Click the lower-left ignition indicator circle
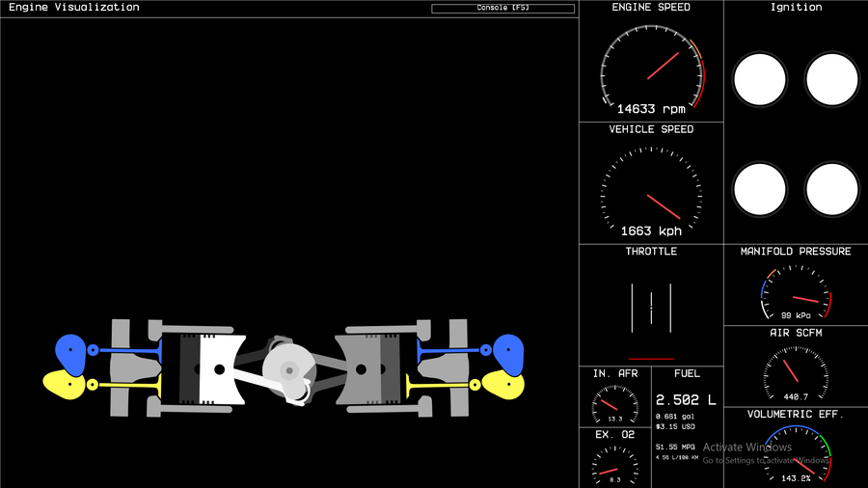The width and height of the screenshot is (868, 488). 760,189
